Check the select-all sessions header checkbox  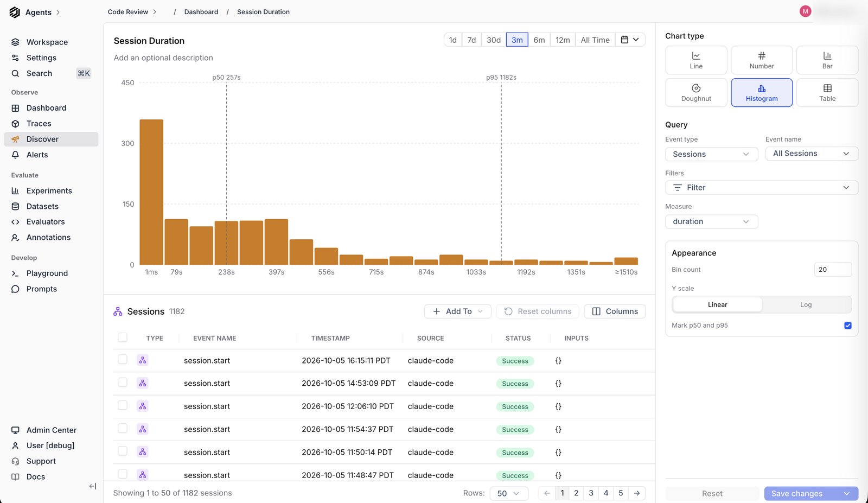pyautogui.click(x=123, y=338)
